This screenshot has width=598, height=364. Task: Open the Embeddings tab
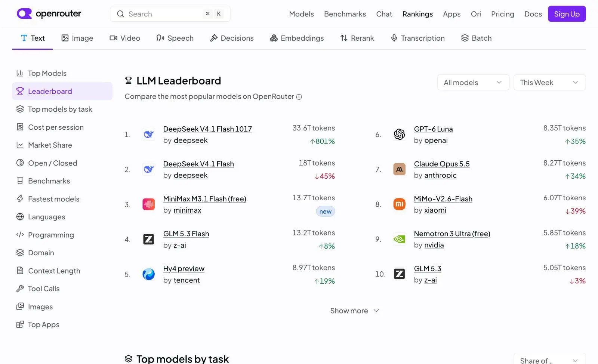[297, 38]
